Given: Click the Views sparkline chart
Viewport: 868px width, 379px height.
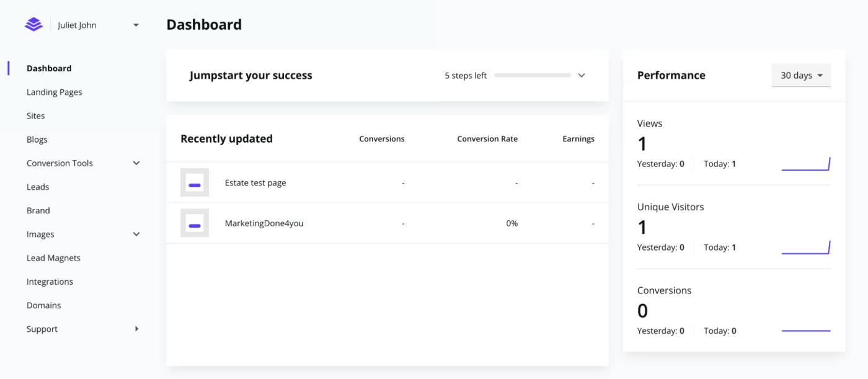Looking at the screenshot, I should (x=806, y=164).
